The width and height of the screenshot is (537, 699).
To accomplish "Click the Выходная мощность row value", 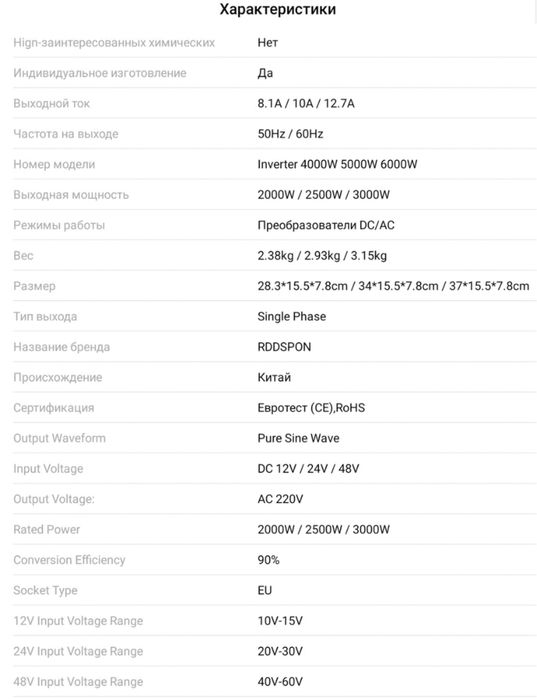I will [324, 195].
